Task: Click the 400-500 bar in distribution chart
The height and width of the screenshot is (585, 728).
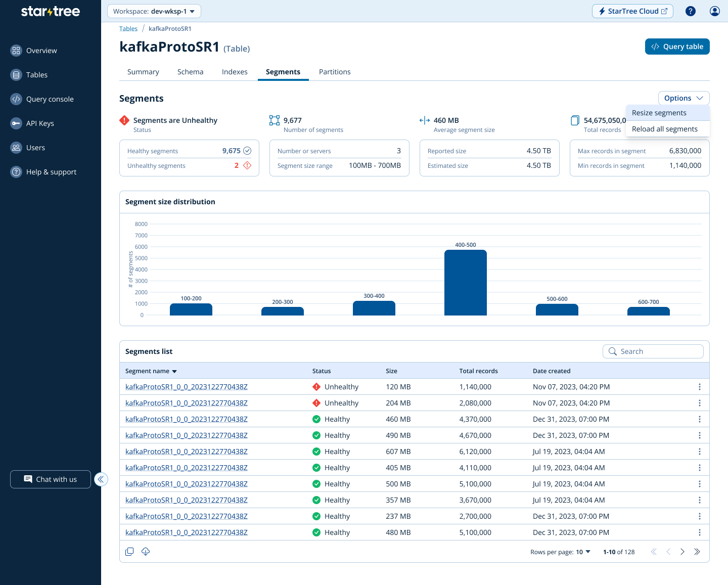Action: tap(465, 283)
